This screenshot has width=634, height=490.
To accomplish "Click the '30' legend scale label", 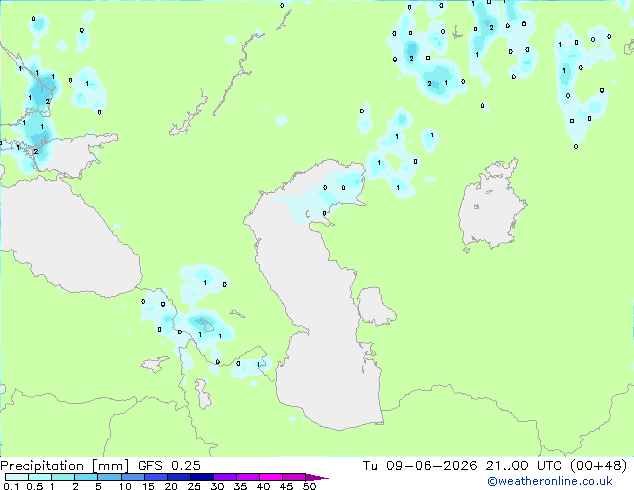I will point(217,486).
